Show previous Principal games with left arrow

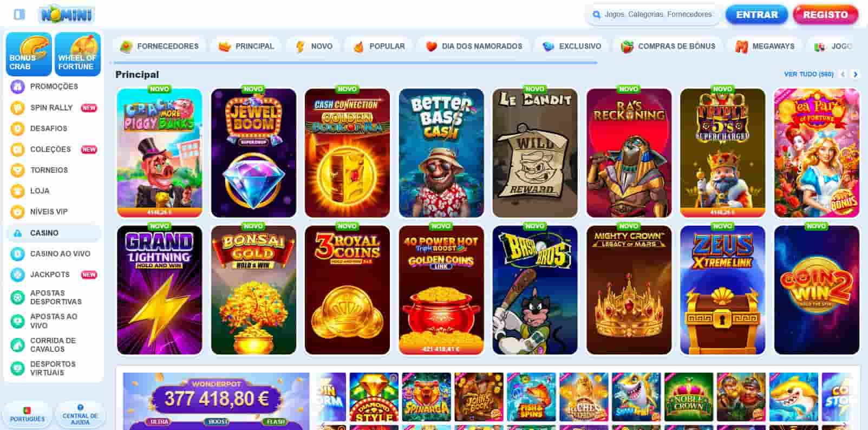(843, 74)
